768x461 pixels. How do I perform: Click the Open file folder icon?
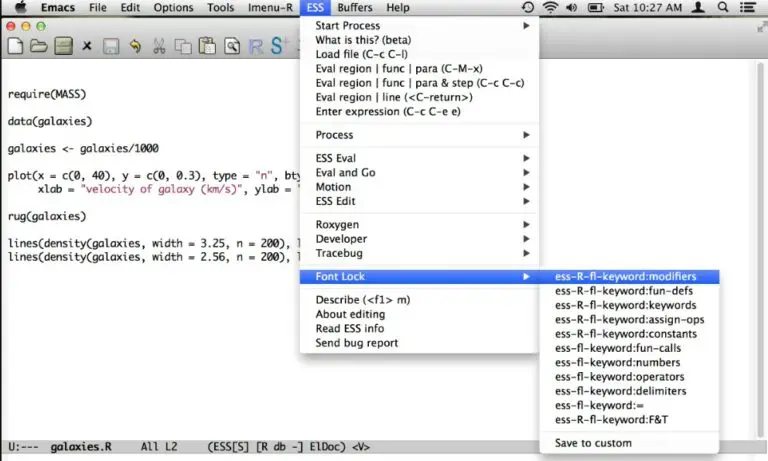point(39,46)
